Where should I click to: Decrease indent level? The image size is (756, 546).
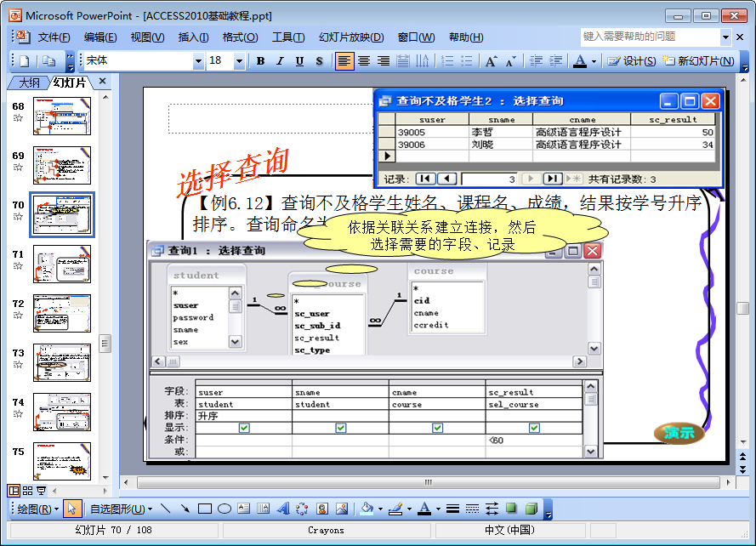coord(536,61)
